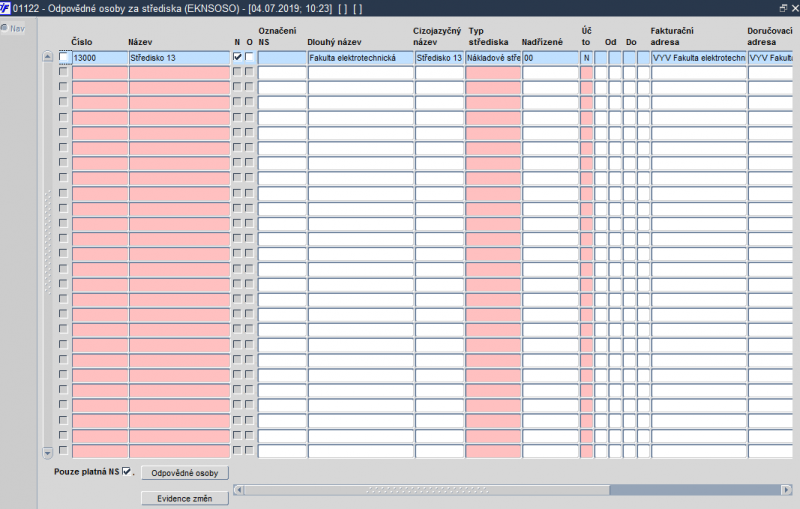Viewport: 800px width, 509px height.
Task: Click the left arrow of horizontal scrollbar
Action: (x=238, y=490)
